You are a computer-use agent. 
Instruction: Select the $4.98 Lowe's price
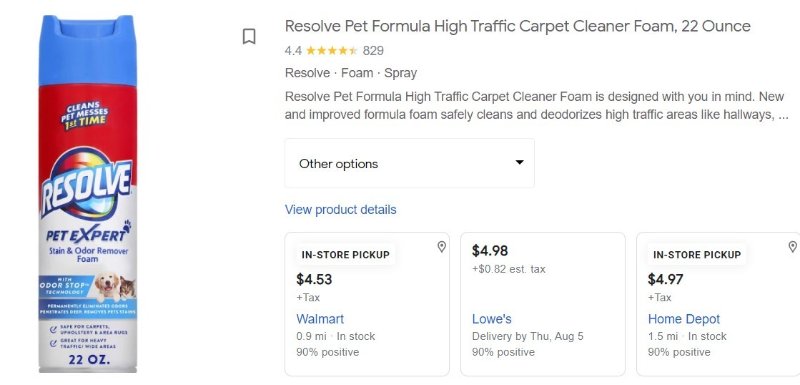pos(490,251)
